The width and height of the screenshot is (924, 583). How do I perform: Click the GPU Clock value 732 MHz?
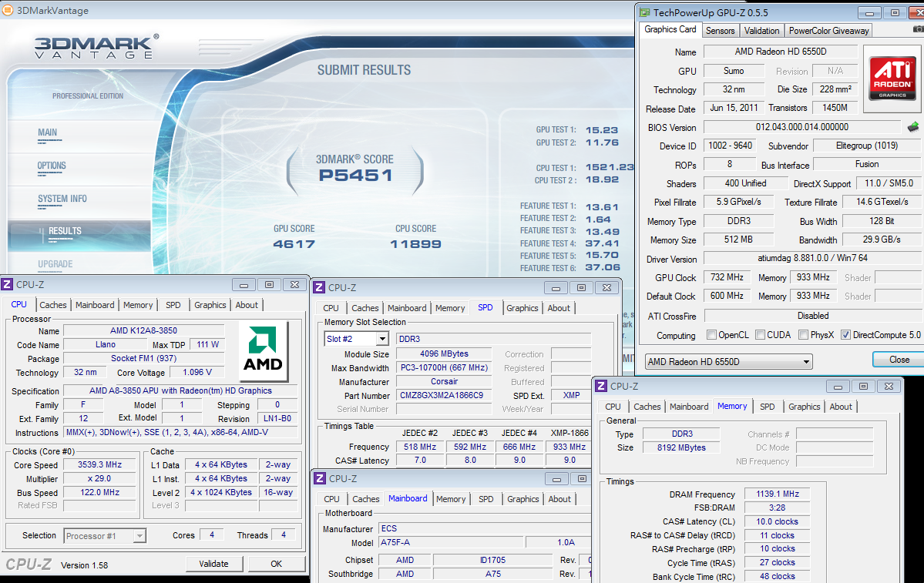pos(727,276)
